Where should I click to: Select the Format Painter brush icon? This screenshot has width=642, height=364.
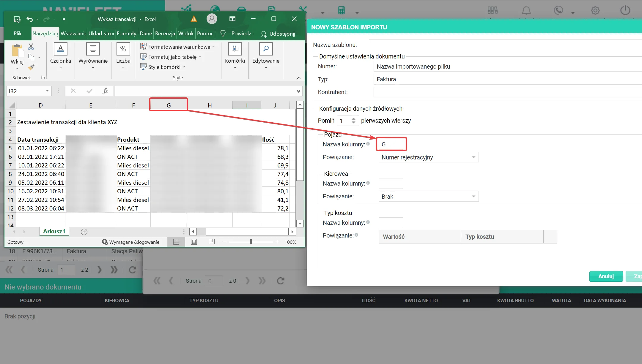[x=31, y=67]
